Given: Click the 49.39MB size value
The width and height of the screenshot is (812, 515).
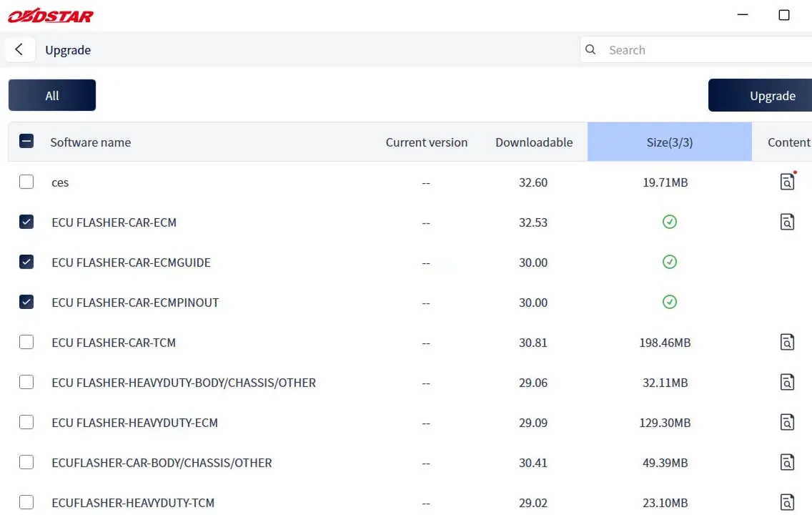Looking at the screenshot, I should pyautogui.click(x=665, y=463).
